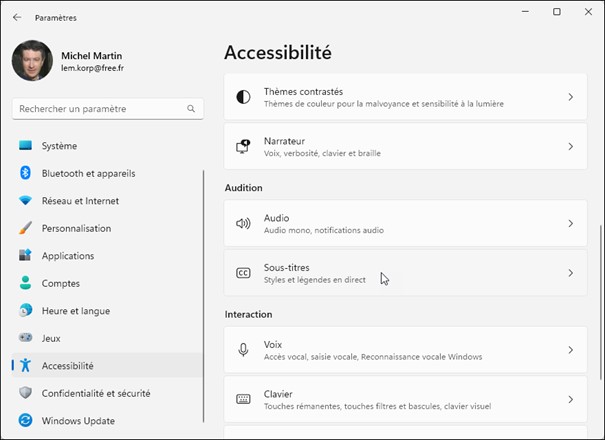Click the Windows Update sidebar icon
Image resolution: width=605 pixels, height=440 pixels.
pos(25,421)
